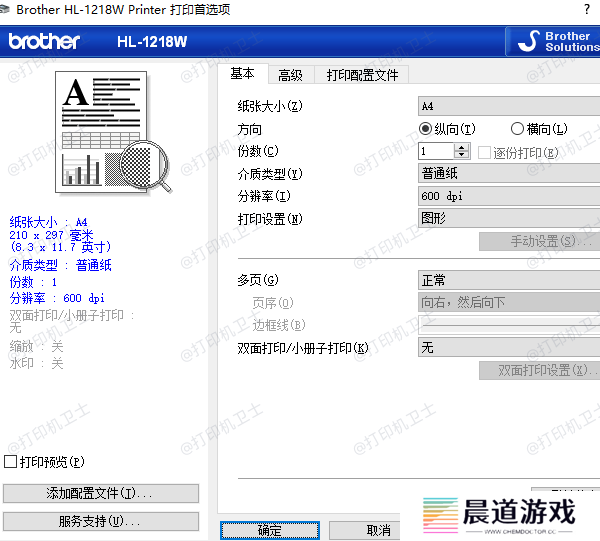
Task: Click the 取消 button
Action: (364, 530)
